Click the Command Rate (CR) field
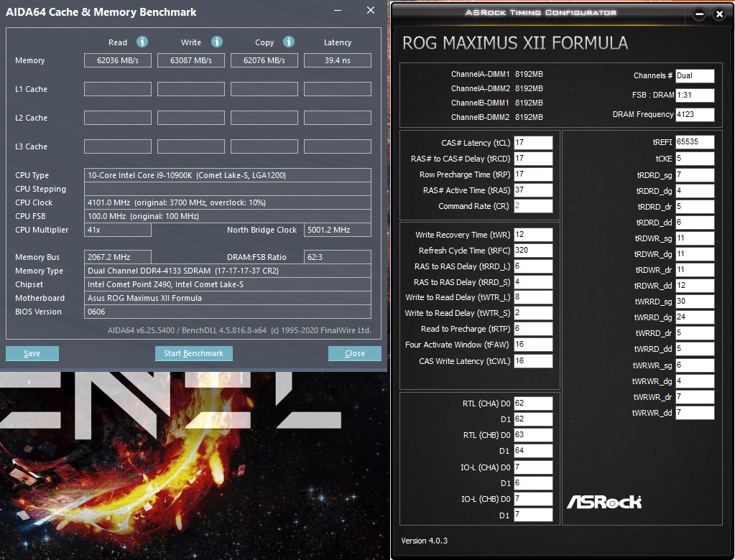The width and height of the screenshot is (735, 560). pos(533,206)
